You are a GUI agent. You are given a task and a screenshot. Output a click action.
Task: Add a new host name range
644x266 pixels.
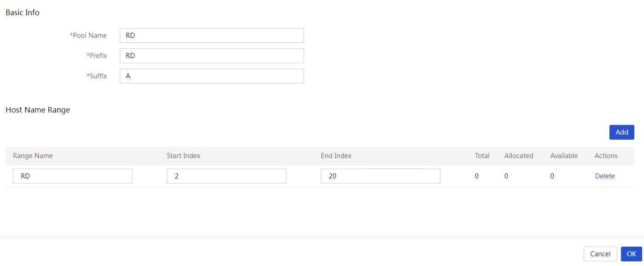[x=622, y=132]
